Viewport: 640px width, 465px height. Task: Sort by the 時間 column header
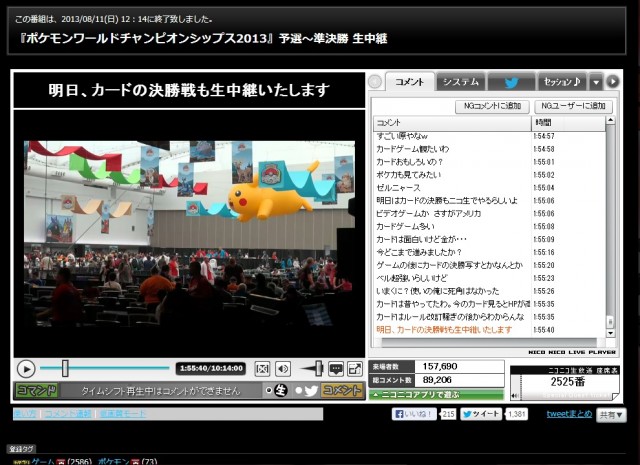point(568,122)
